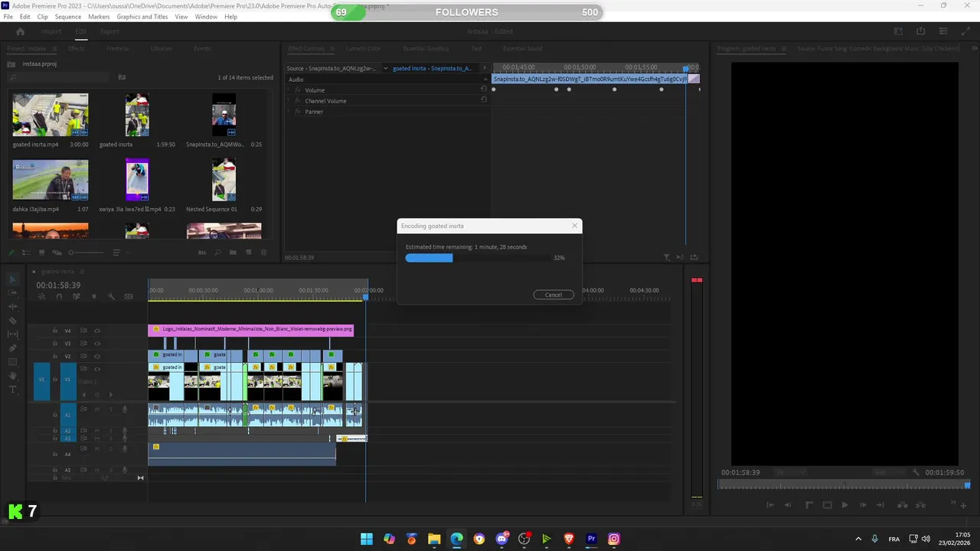Click the Windows Start button
This screenshot has height=551, width=980.
coord(367,539)
